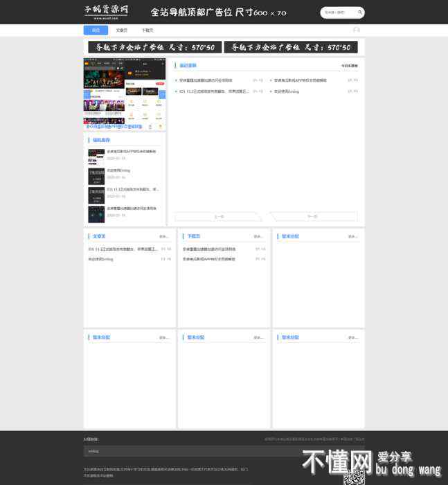Image resolution: width=448 pixels, height=485 pixels.
Task: Click the right 570*50 banner ad
Action: (290, 47)
